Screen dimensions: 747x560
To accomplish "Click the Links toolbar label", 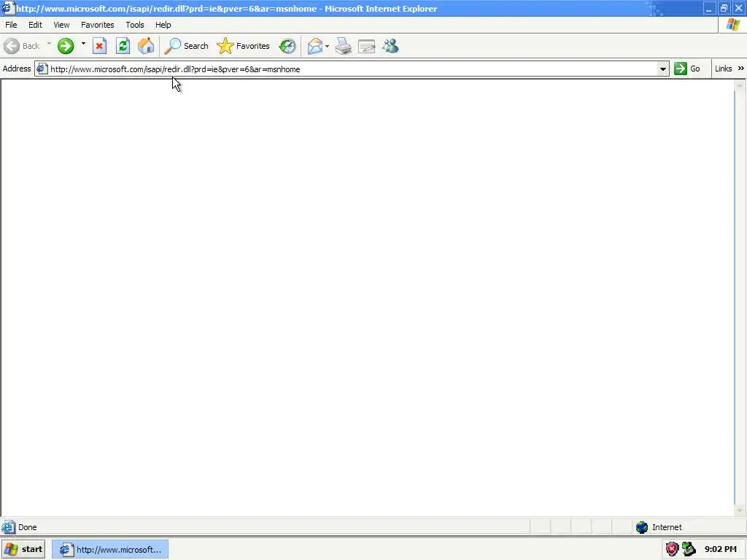I will tap(723, 69).
